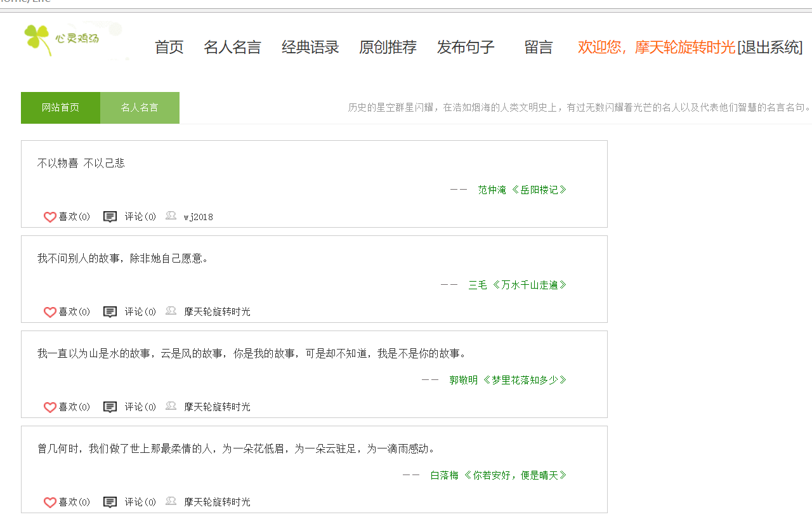Open source link 郭敬明《梦里花落知多少》
The width and height of the screenshot is (812, 517).
pos(508,380)
